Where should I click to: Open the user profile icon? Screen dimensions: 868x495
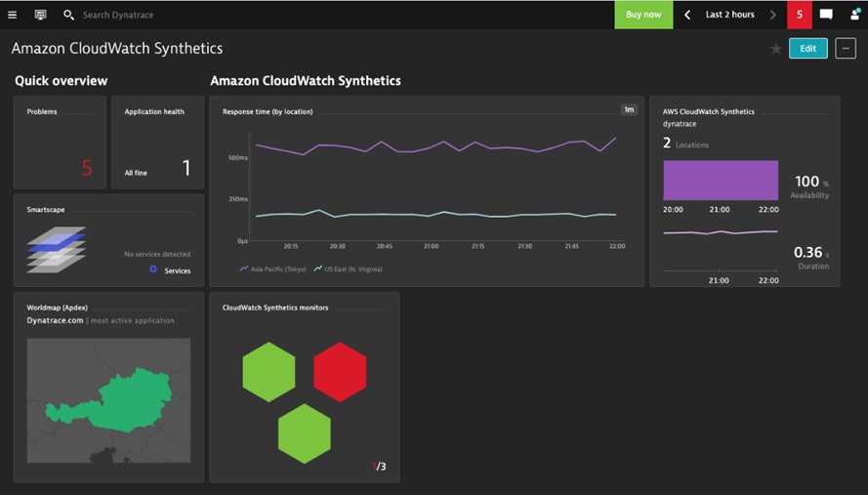pos(855,15)
